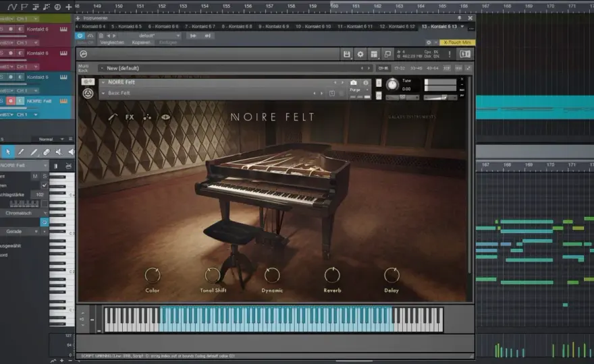
Task: Switch to tab 7 - Kontakt 6 7
Action: click(200, 26)
